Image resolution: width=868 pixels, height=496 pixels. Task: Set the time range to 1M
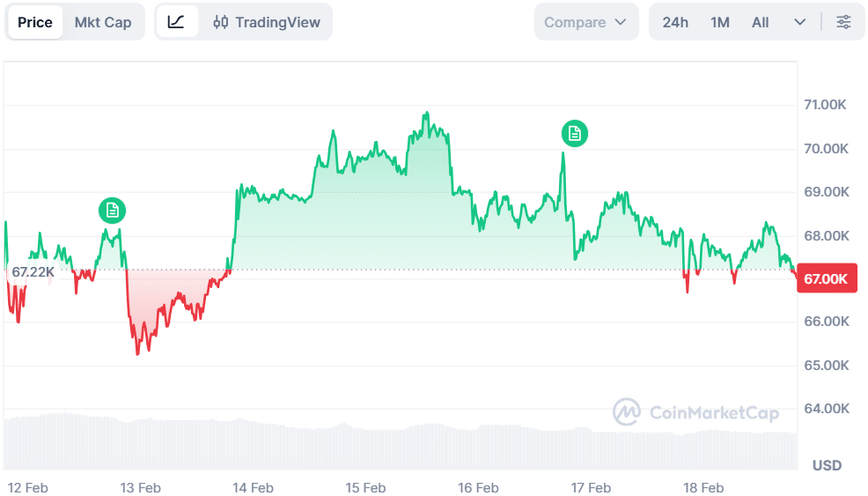pyautogui.click(x=720, y=22)
